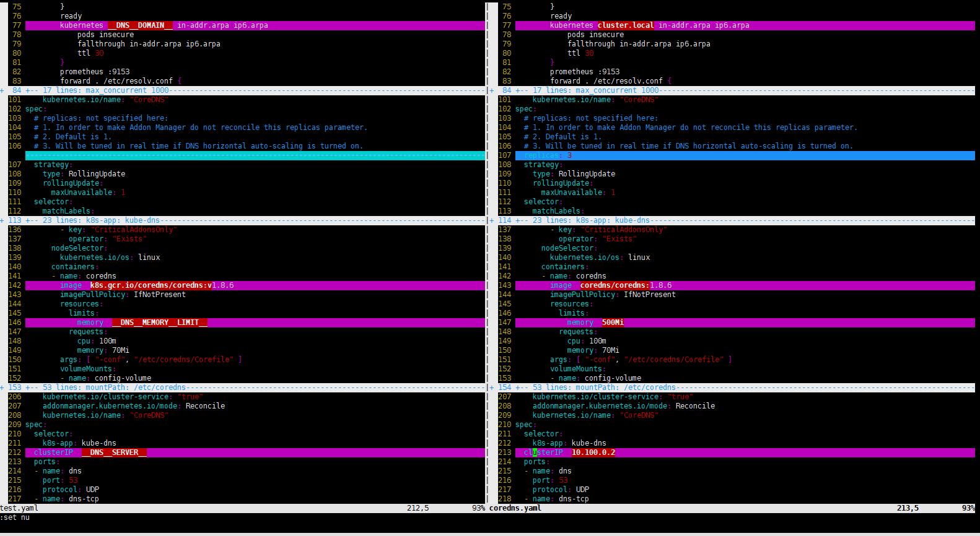Click 'ready' line in coredns.yaml
Screen dimensions: 980x536
pos(561,16)
